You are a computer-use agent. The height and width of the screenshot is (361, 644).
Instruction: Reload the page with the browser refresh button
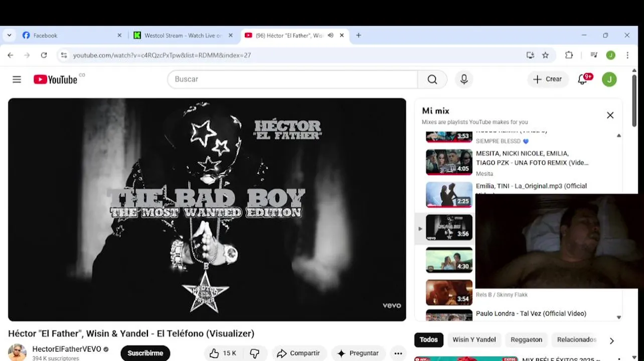pos(44,55)
